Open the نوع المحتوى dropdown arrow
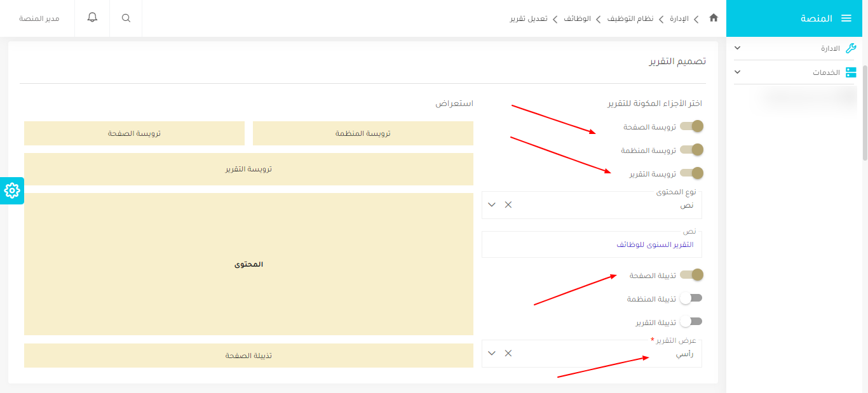The image size is (868, 393). click(x=492, y=204)
